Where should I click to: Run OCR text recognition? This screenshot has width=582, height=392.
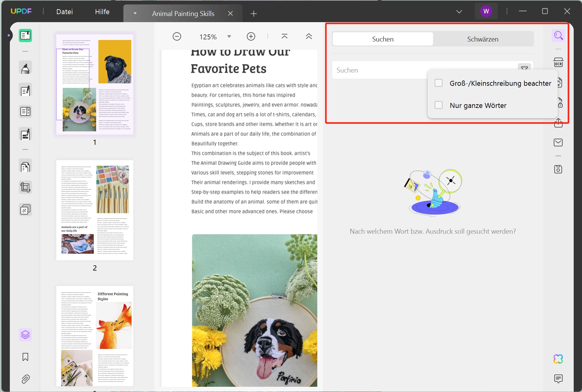558,62
